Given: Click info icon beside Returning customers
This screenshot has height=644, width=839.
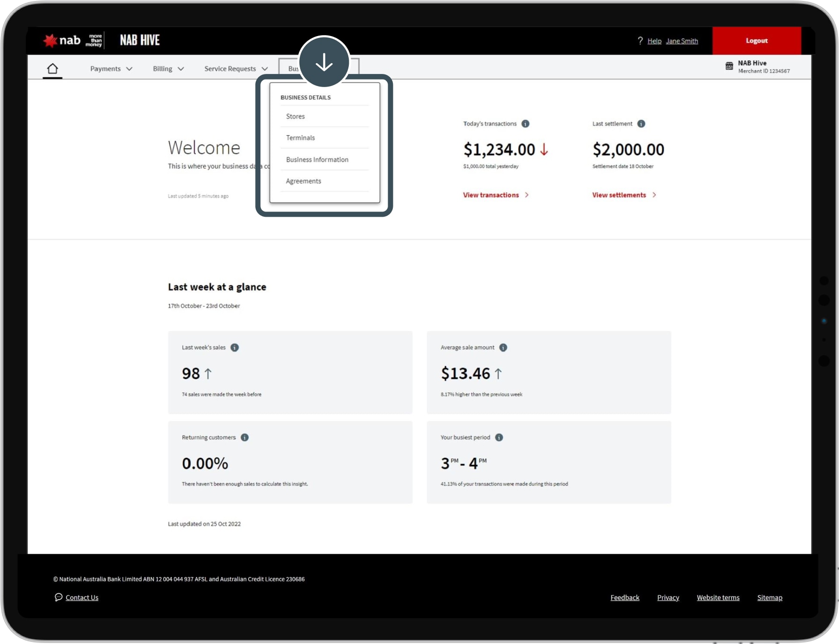Looking at the screenshot, I should [244, 438].
